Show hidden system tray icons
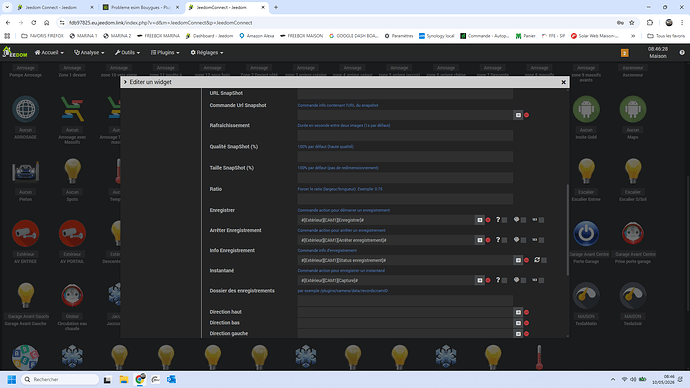 [x=613, y=379]
